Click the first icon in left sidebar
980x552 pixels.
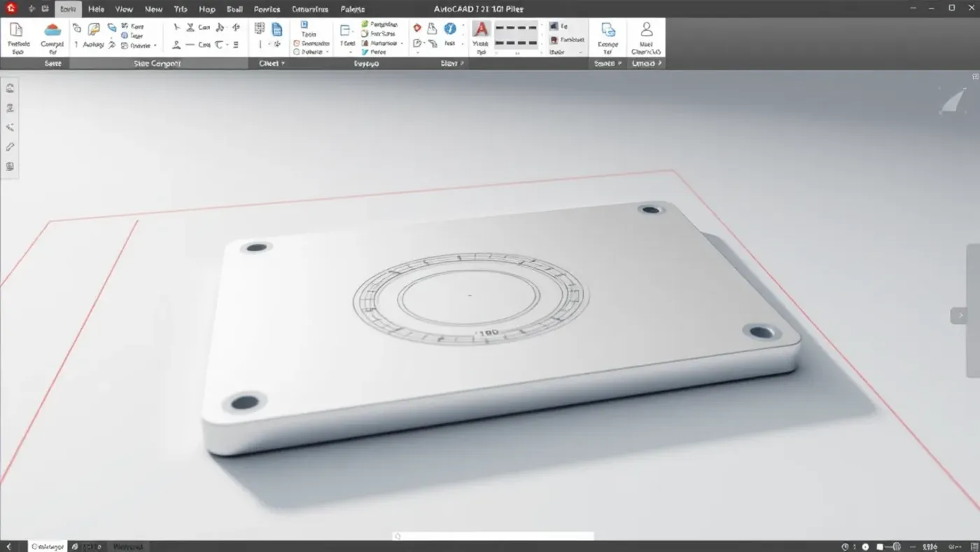10,88
